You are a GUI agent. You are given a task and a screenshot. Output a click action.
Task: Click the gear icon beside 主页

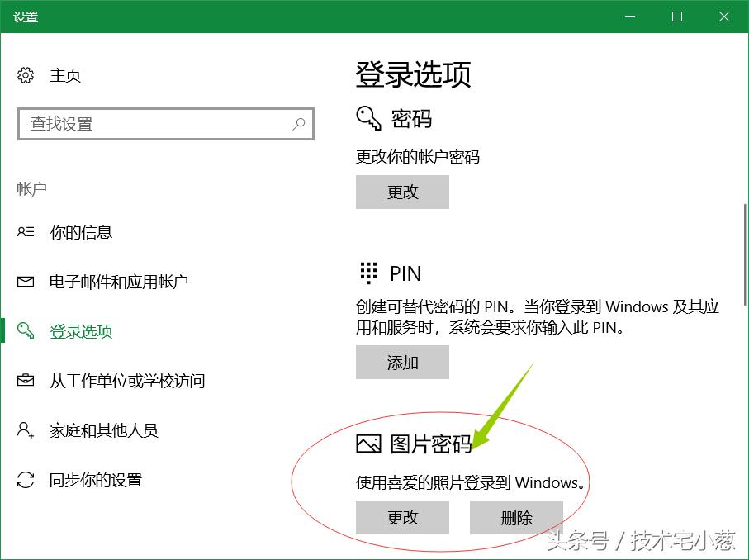coord(26,75)
